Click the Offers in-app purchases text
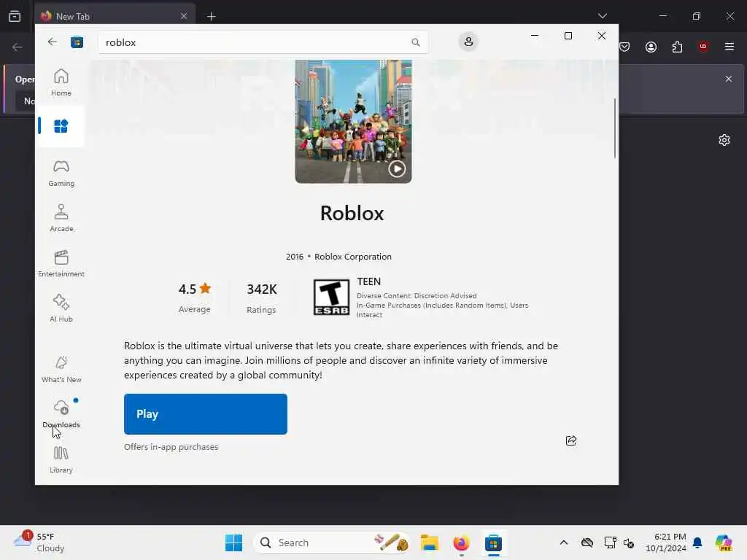747x560 pixels. click(x=171, y=447)
